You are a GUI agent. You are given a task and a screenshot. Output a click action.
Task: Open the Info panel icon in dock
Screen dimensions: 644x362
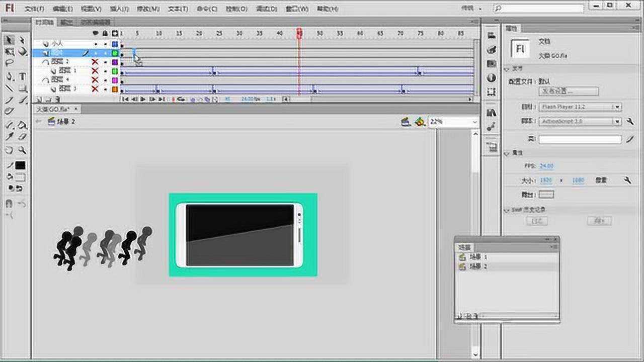[492, 78]
